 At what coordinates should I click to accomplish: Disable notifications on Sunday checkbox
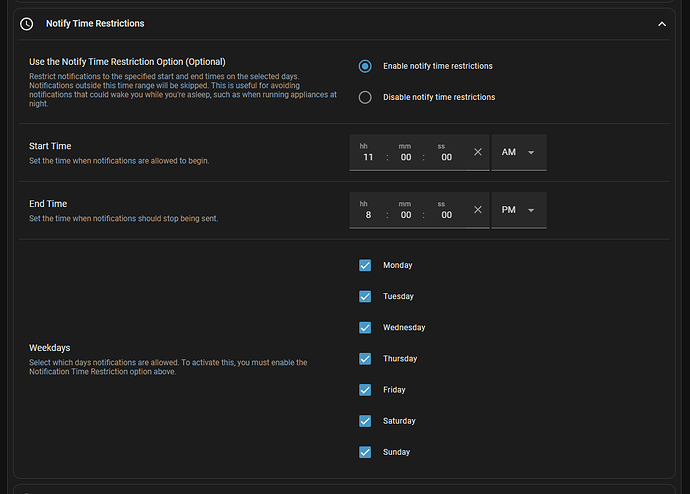(x=365, y=452)
